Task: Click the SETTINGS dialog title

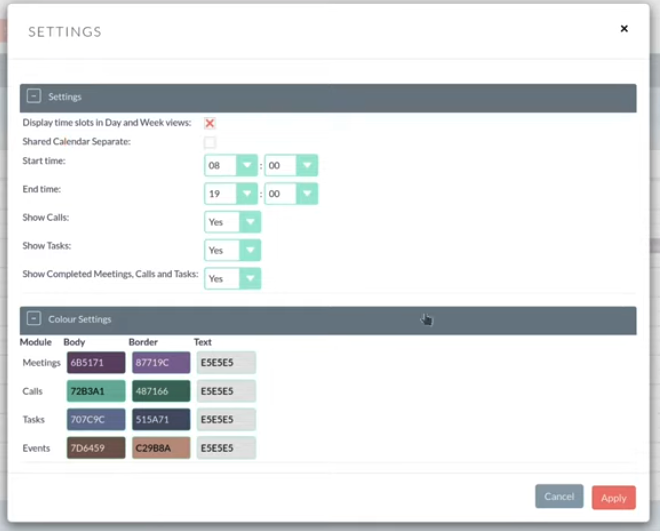Action: coord(65,32)
